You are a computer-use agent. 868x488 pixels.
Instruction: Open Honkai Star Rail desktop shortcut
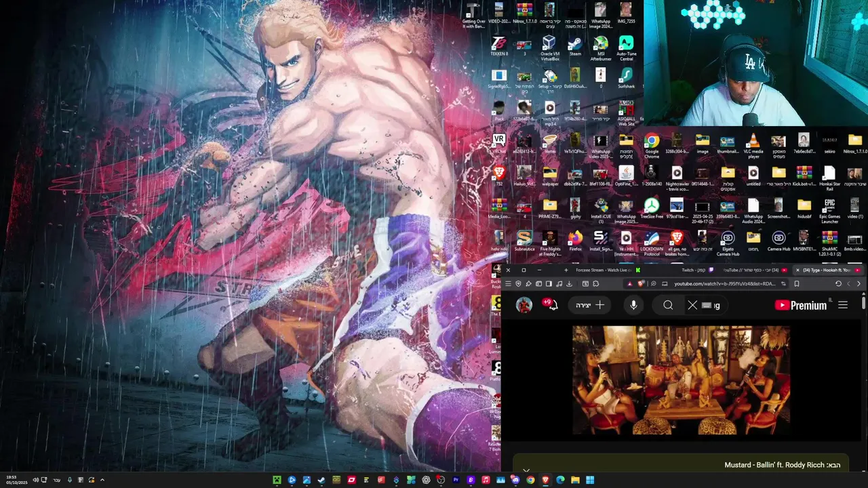[829, 178]
